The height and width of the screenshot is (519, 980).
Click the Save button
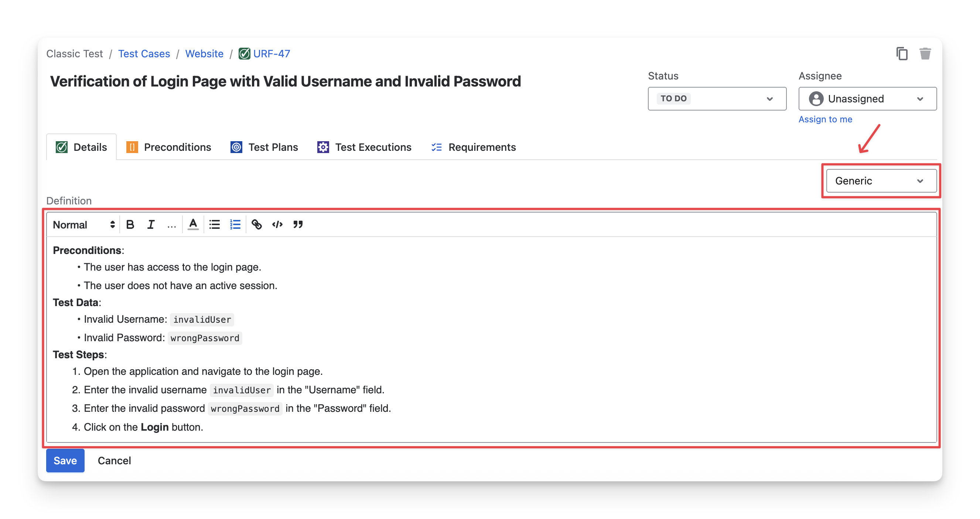65,461
